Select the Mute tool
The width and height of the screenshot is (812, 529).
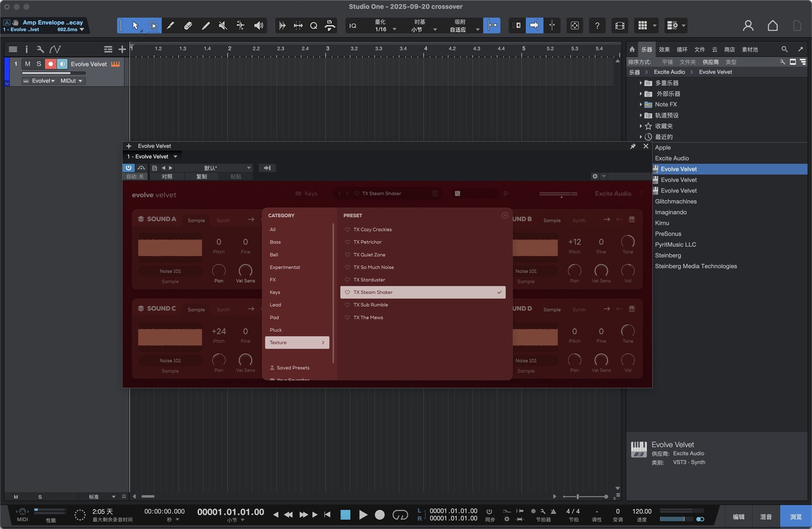point(223,26)
